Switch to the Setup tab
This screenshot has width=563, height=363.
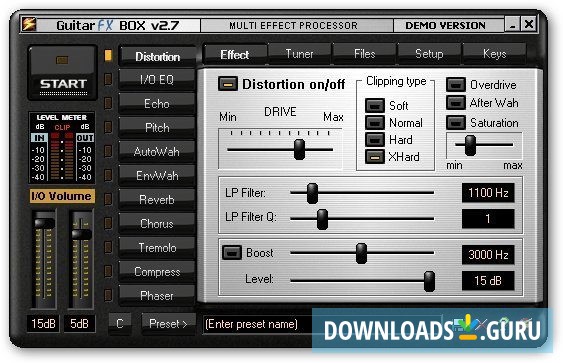click(429, 54)
